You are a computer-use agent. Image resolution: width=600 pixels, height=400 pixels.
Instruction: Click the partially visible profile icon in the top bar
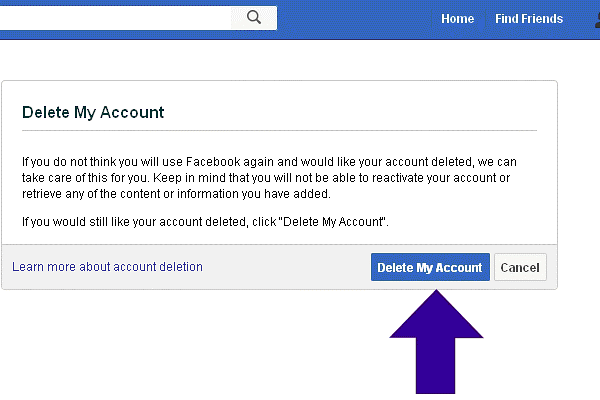[592, 19]
